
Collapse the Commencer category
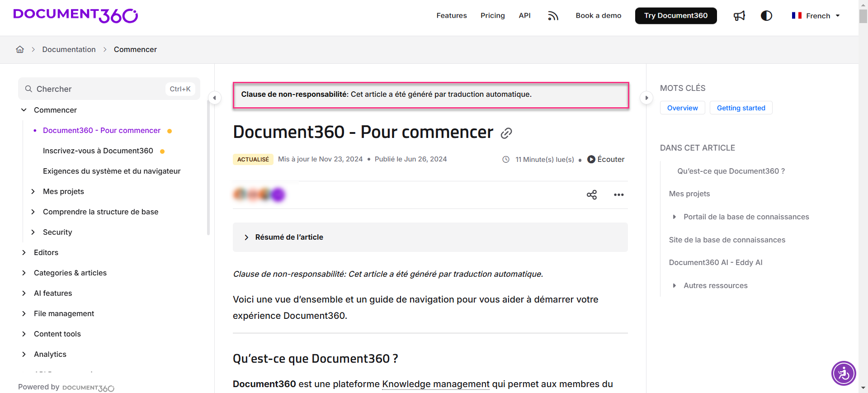(24, 110)
